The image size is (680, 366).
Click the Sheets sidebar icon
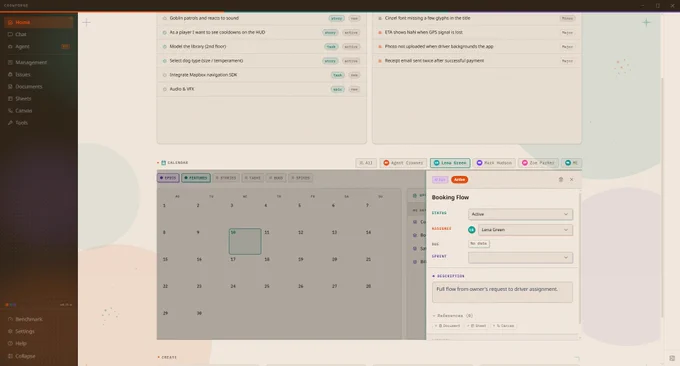(x=10, y=99)
